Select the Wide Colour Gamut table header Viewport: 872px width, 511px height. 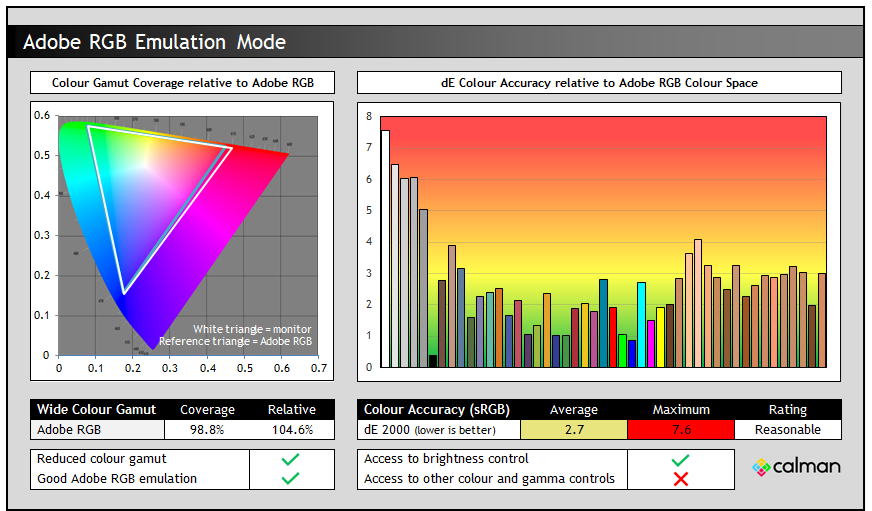pos(97,409)
